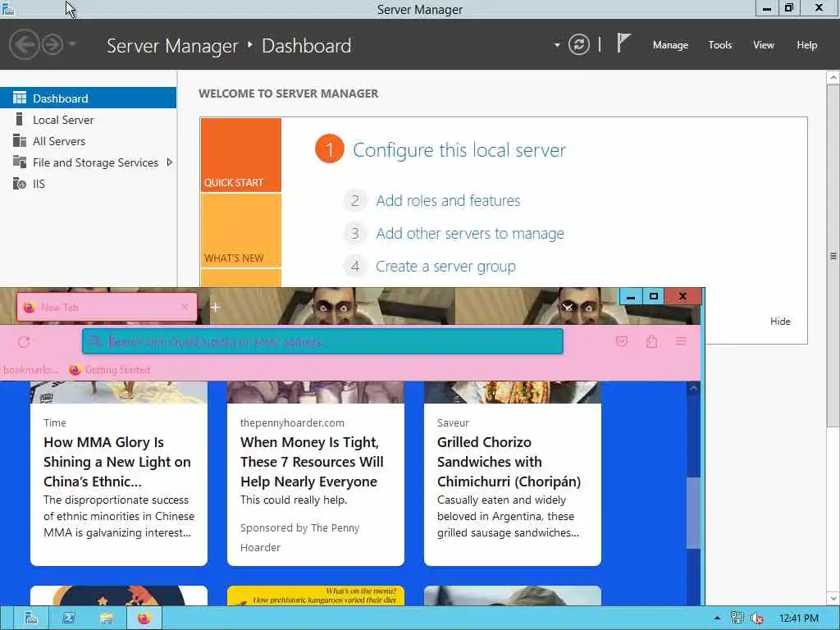Screen dimensions: 840x630
Task: Click the 12:41 PM taskbar clock
Action: coord(799,619)
